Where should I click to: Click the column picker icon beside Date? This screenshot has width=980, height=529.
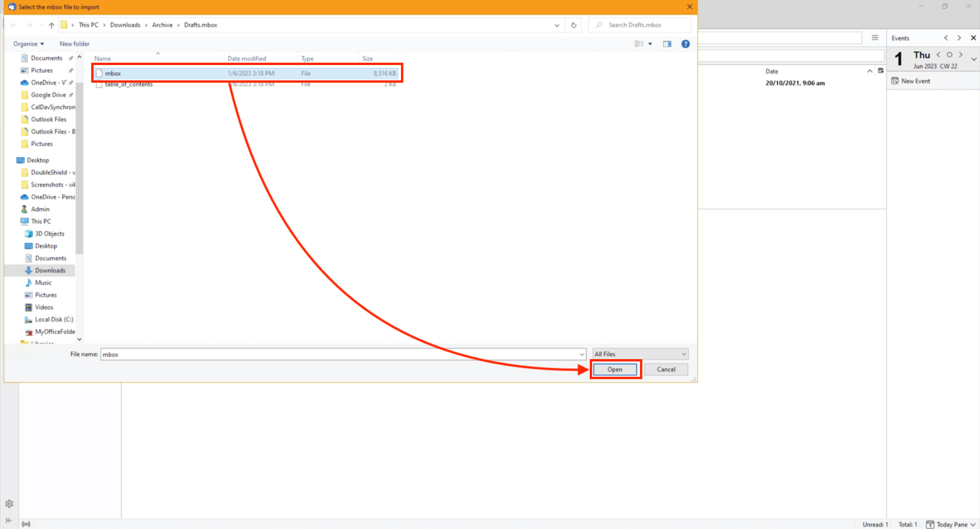pos(881,71)
